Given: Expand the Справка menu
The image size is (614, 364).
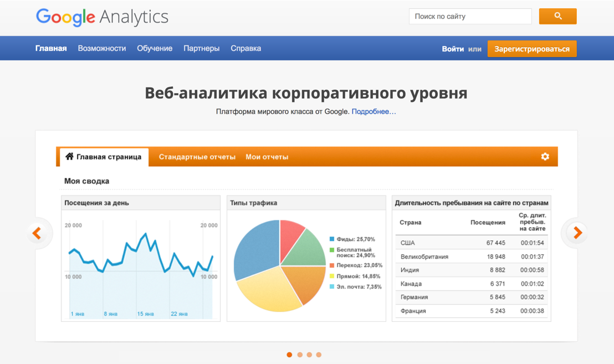Looking at the screenshot, I should pos(245,48).
